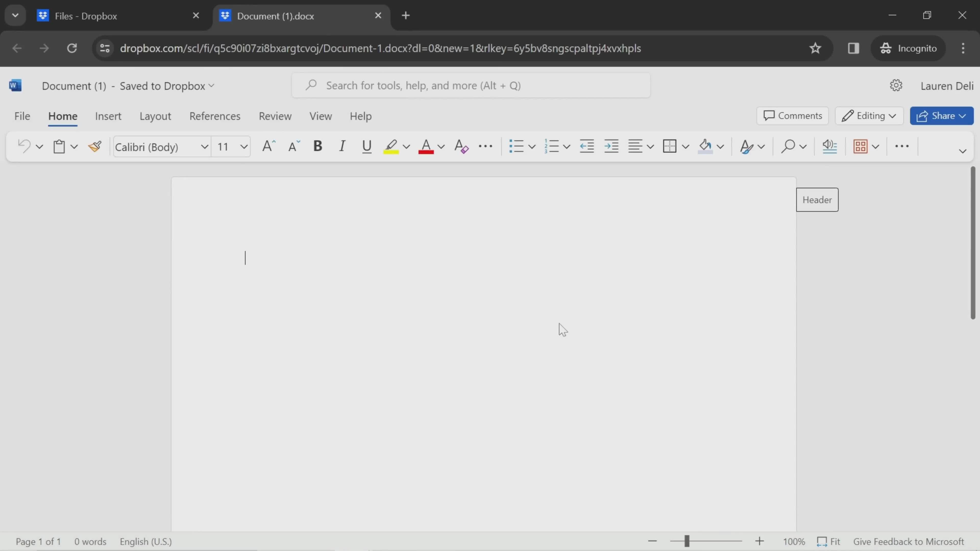Toggle the Clear Formatting option
Image resolution: width=980 pixels, height=551 pixels.
pos(461,146)
